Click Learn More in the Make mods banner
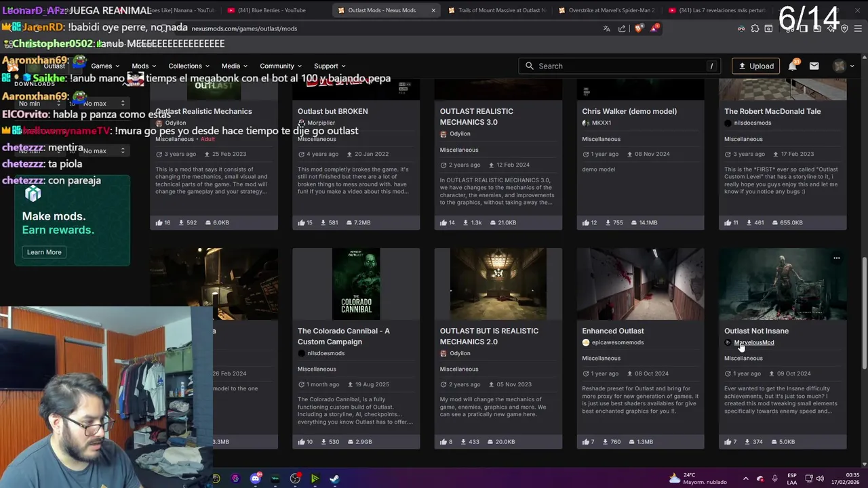 coord(44,252)
